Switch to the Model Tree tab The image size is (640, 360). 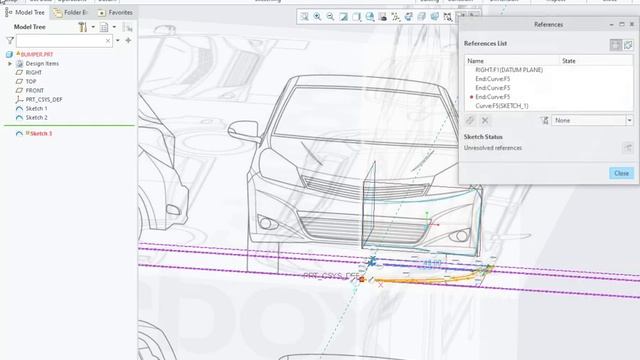point(24,13)
